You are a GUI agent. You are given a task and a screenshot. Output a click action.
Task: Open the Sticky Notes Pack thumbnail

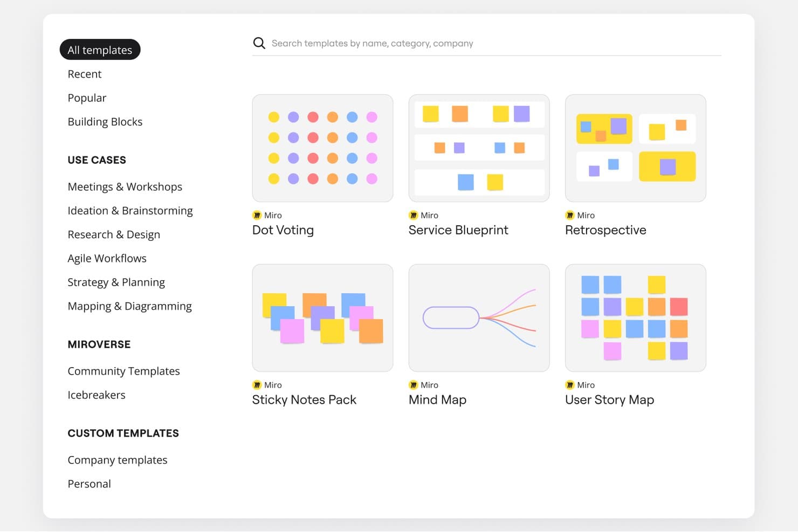[x=322, y=318]
